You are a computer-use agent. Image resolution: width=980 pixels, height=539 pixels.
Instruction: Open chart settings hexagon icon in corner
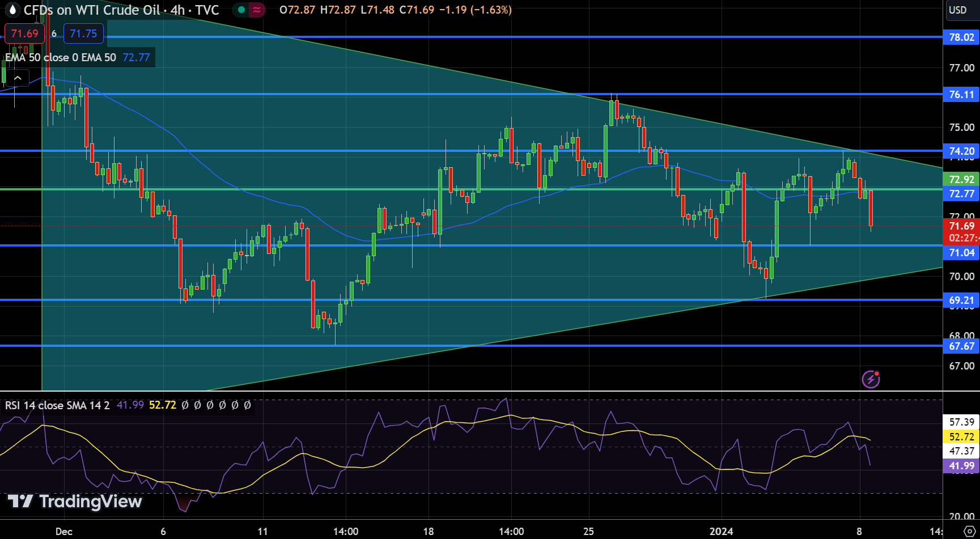click(969, 532)
